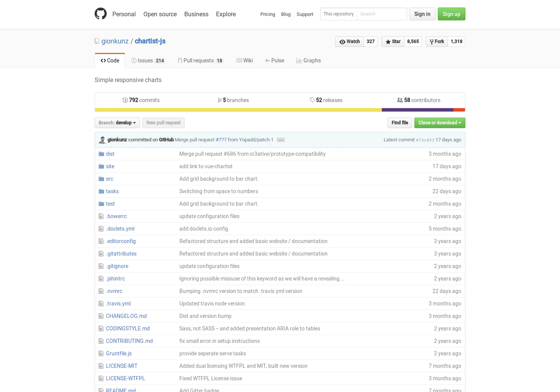Image resolution: width=560 pixels, height=392 pixels.
Task: Click the commits history clock icon
Action: pyautogui.click(x=125, y=100)
